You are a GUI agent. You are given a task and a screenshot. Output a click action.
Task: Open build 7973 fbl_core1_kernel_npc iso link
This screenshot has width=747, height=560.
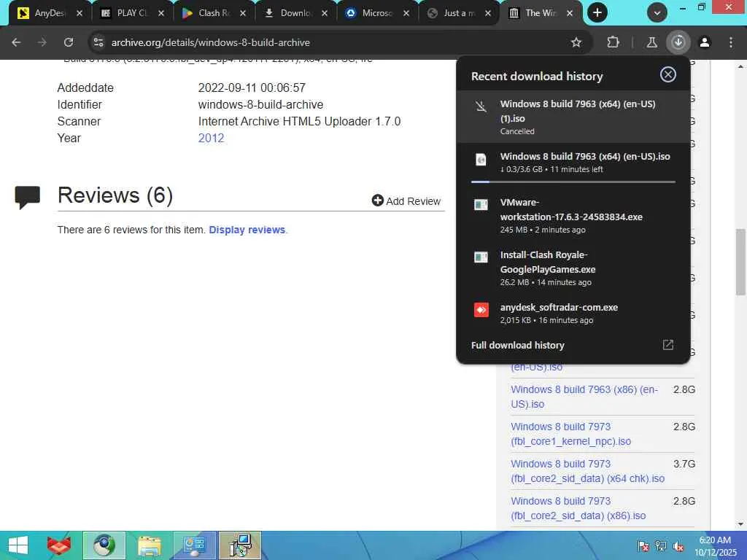[x=570, y=434]
